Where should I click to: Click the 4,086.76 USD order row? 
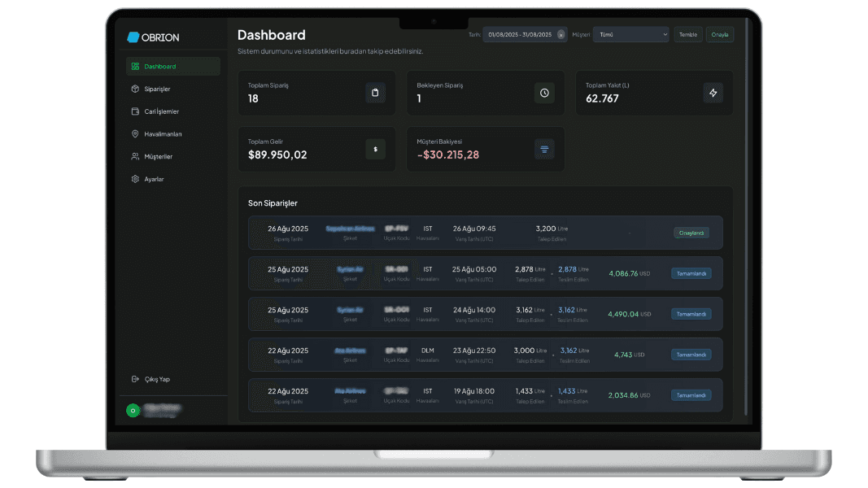coord(485,273)
